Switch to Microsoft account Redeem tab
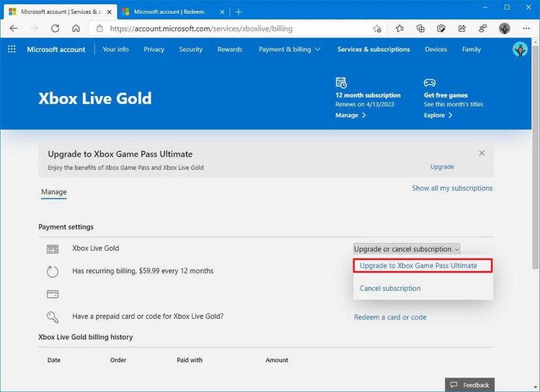The width and height of the screenshot is (540, 392). (x=174, y=12)
